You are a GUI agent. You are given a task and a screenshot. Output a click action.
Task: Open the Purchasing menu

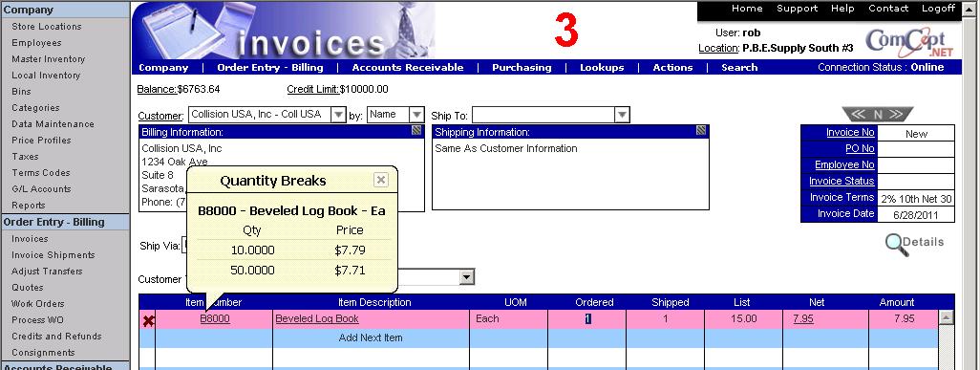(x=522, y=68)
